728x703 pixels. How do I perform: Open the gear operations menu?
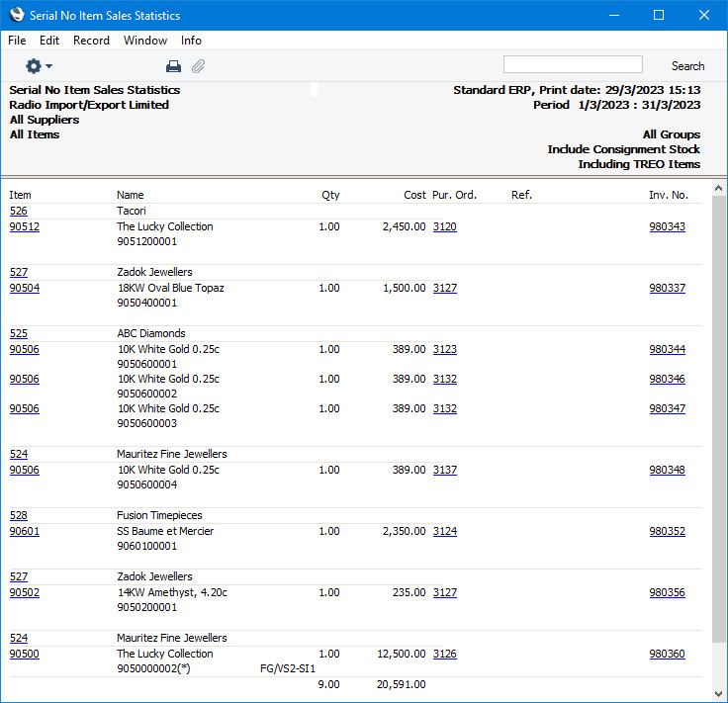pyautogui.click(x=39, y=66)
